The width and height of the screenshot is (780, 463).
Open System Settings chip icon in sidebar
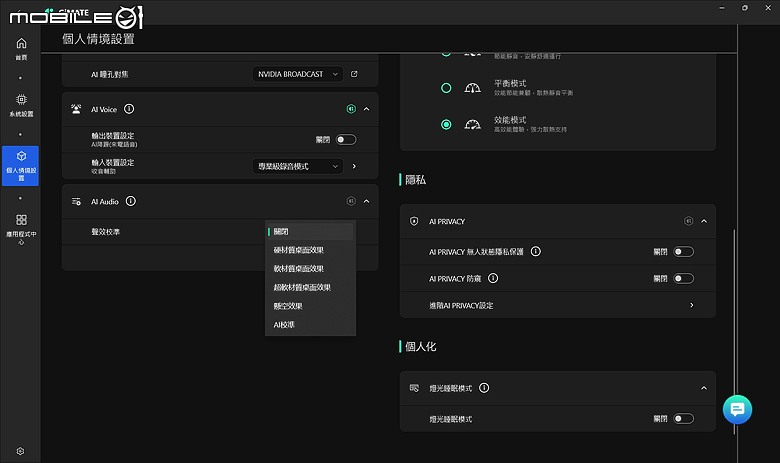tap(21, 99)
